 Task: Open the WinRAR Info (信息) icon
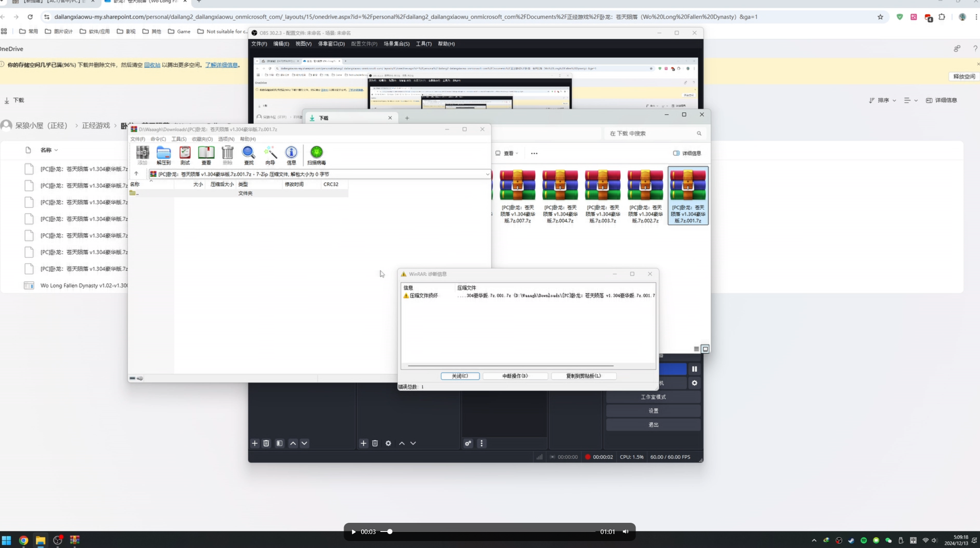[x=291, y=155]
